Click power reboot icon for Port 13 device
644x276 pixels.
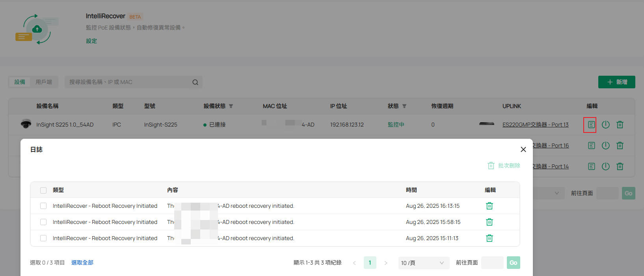[605, 125]
